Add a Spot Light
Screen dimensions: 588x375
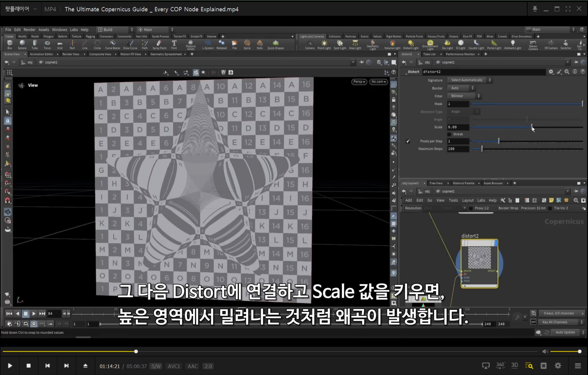pos(340,45)
